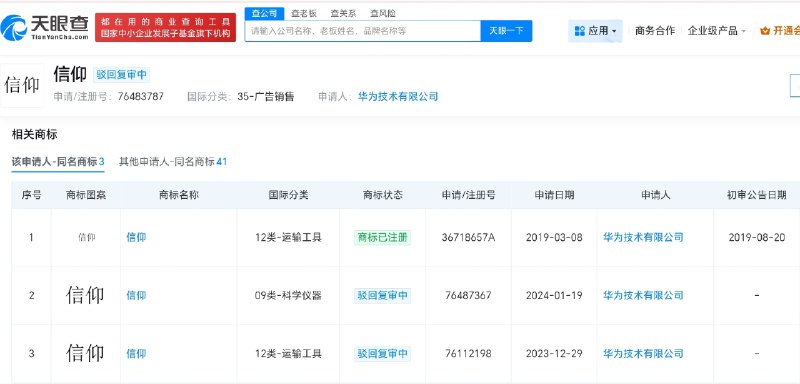This screenshot has height=384, width=800.
Task: Open 华为技术有限公司 applicant link in row 1
Action: (x=643, y=237)
